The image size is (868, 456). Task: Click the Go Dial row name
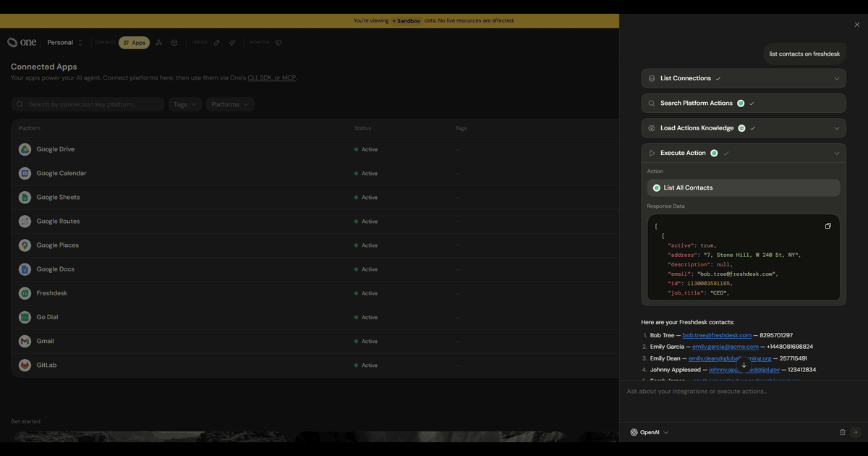47,317
